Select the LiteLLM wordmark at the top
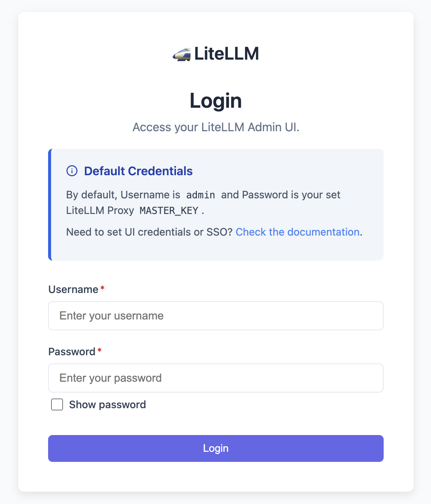 [x=226, y=54]
